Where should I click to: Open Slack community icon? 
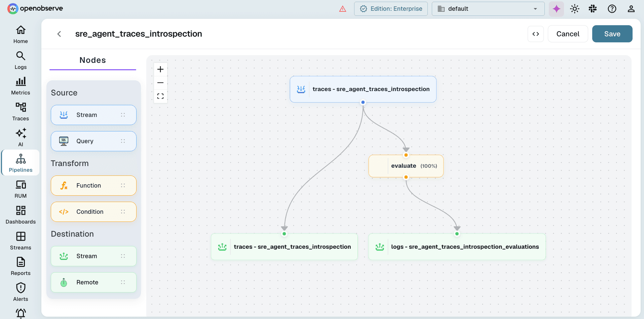[593, 9]
